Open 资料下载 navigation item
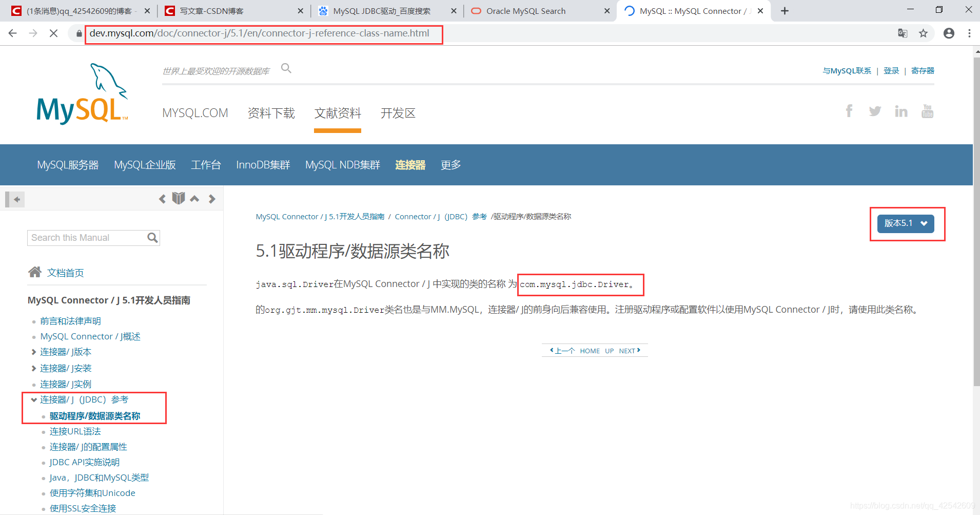 tap(271, 113)
